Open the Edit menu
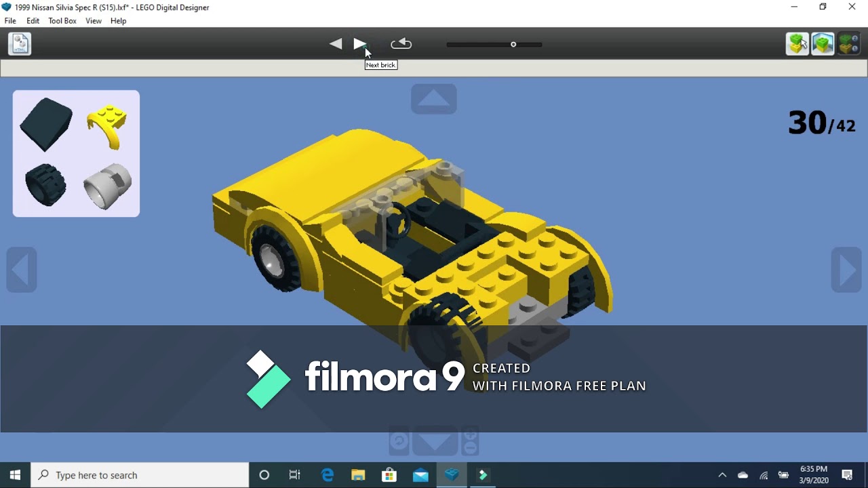Viewport: 868px width, 488px height. click(33, 21)
